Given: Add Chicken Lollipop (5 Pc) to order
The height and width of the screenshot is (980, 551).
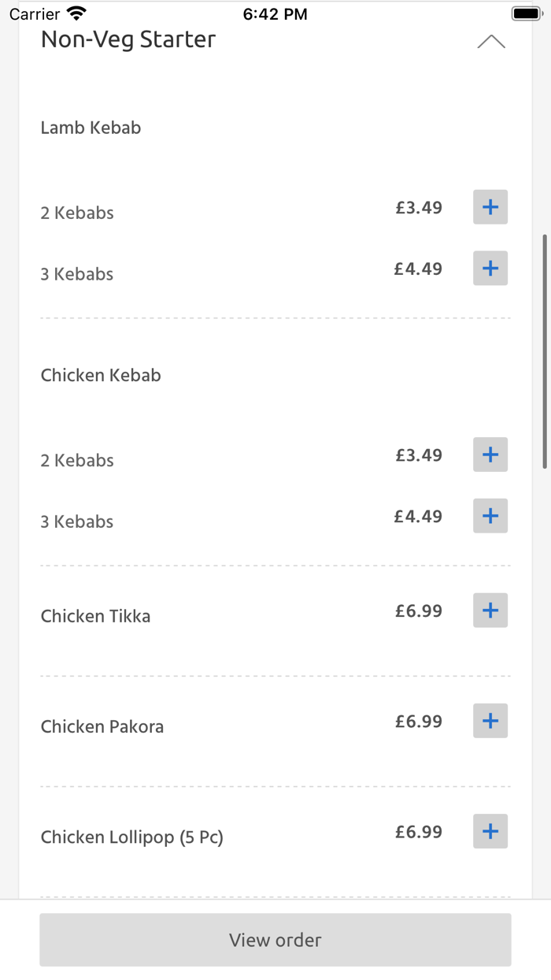Looking at the screenshot, I should (490, 830).
